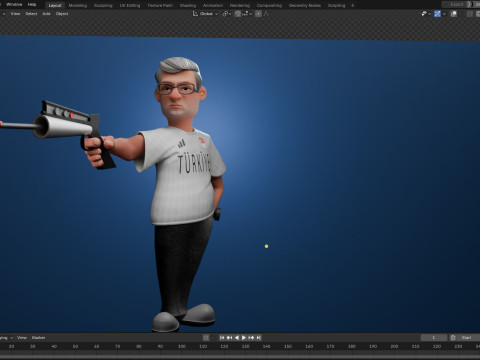Jump to the start frame
The height and width of the screenshot is (360, 480).
[222, 338]
